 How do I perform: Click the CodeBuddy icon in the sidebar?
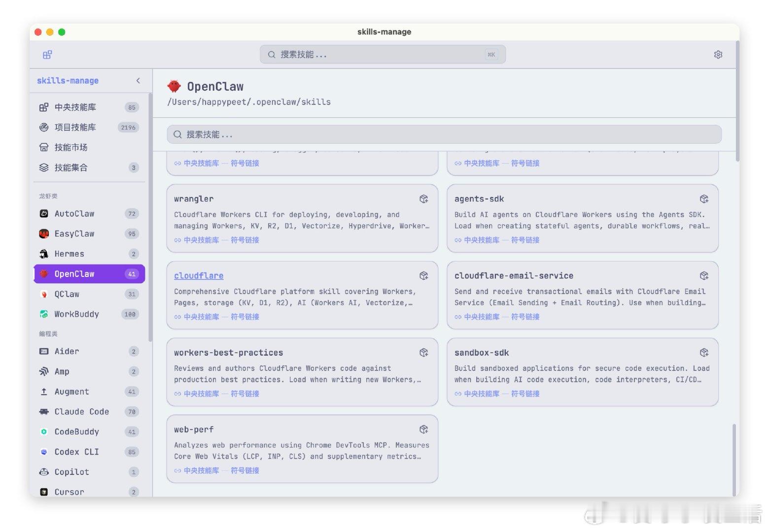(44, 432)
